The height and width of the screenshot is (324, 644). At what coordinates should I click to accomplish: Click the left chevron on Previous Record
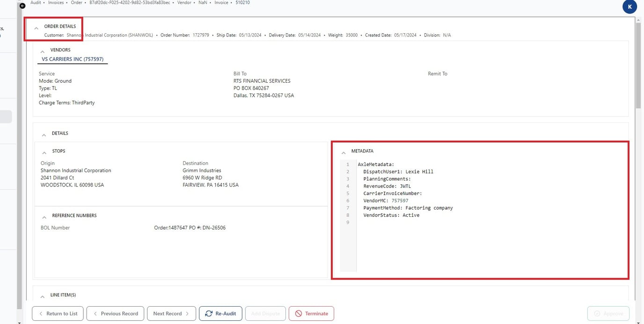pyautogui.click(x=95, y=313)
